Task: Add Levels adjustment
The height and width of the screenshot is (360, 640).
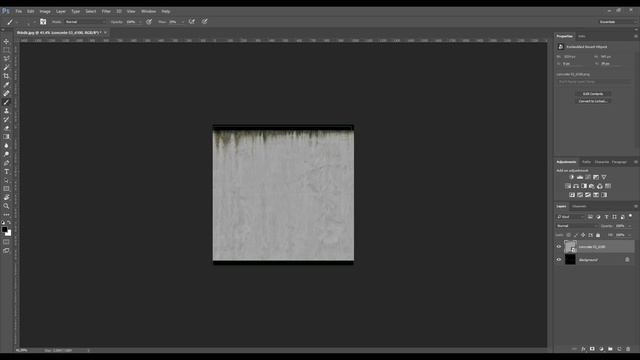Action: pyautogui.click(x=580, y=177)
